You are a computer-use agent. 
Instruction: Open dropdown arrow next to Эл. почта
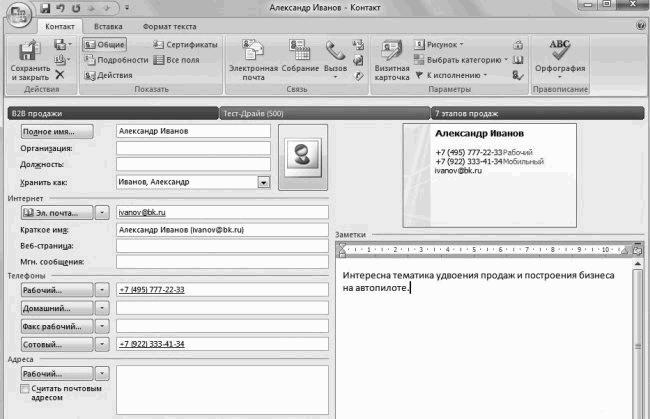tap(102, 213)
